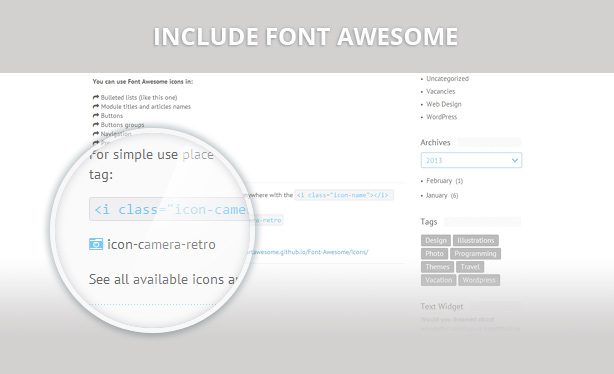The width and height of the screenshot is (614, 374).
Task: Click the camera-retro icon in magnifier
Action: click(96, 244)
